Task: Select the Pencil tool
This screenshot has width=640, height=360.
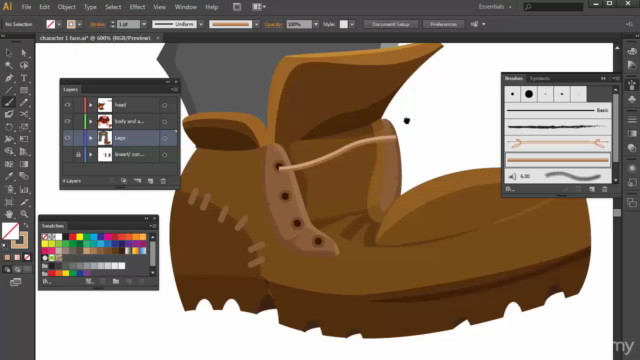Action: [x=24, y=102]
